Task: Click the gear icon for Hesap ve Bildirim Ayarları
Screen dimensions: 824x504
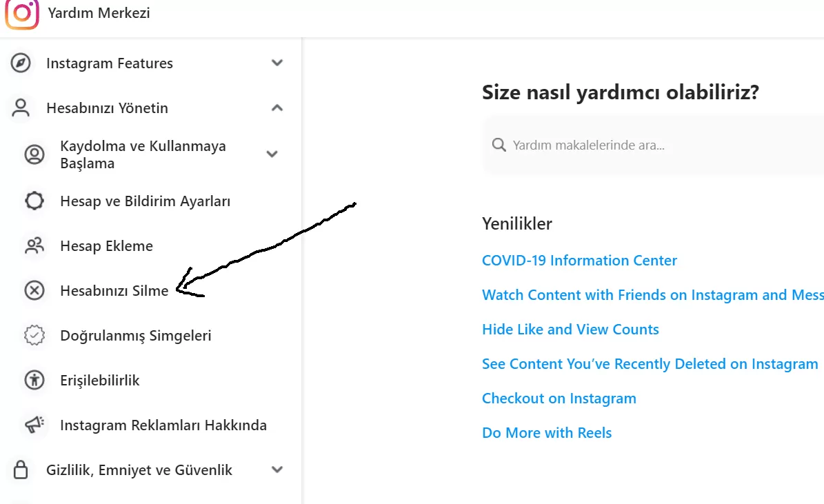Action: 34,201
